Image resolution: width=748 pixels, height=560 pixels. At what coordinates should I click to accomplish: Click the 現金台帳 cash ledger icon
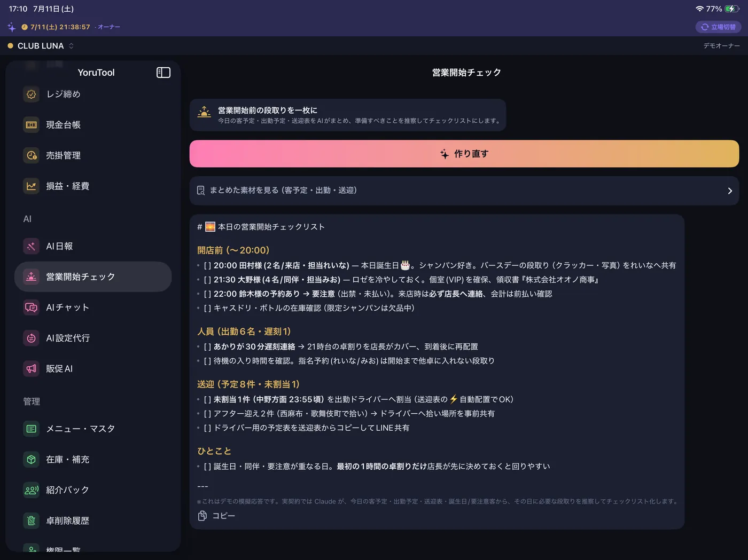[x=32, y=125]
